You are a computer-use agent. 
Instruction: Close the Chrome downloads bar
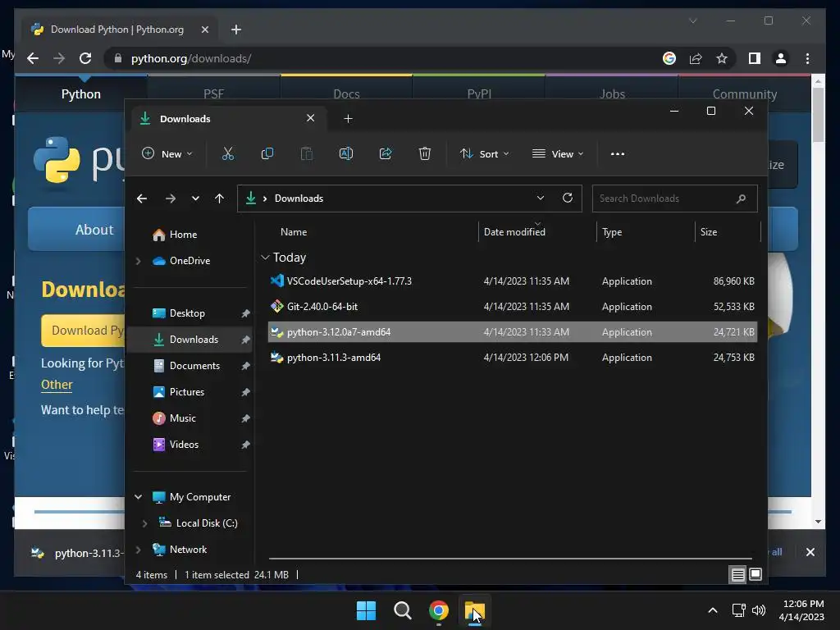(810, 552)
